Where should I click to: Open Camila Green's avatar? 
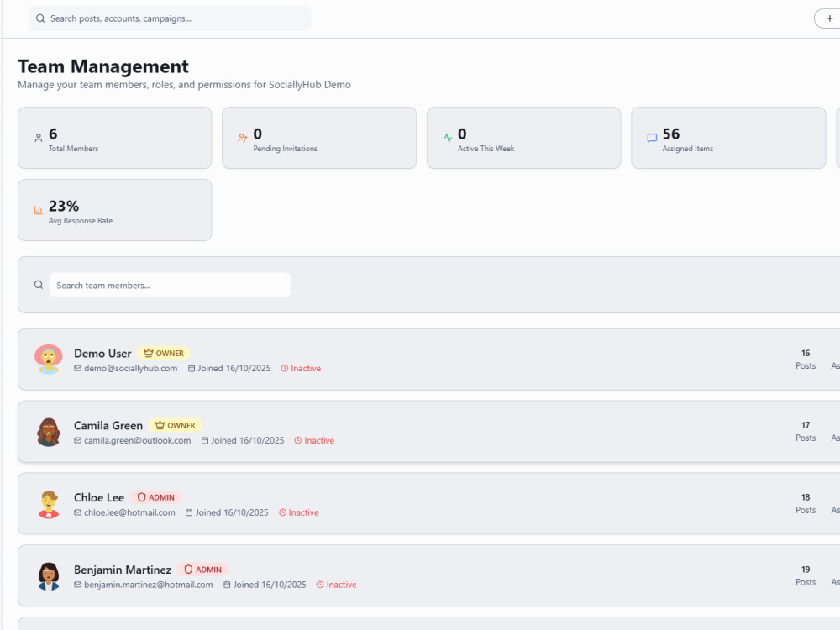tap(49, 432)
